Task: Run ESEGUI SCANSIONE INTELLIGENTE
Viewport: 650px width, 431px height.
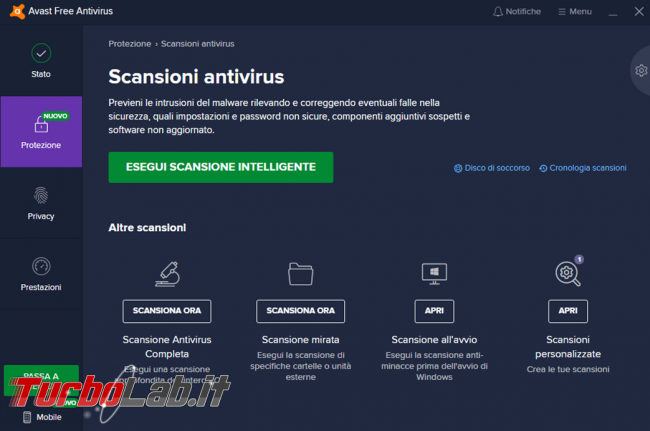Action: tap(221, 167)
